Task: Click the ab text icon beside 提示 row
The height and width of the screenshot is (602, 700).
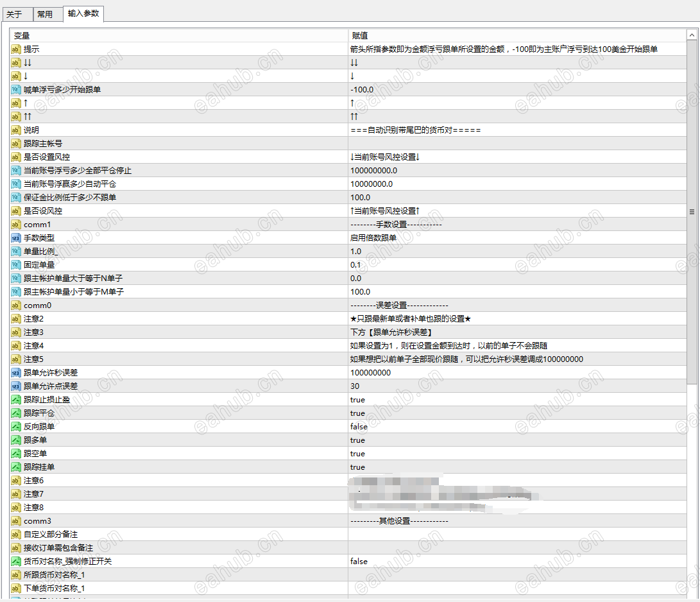Action: (x=15, y=49)
